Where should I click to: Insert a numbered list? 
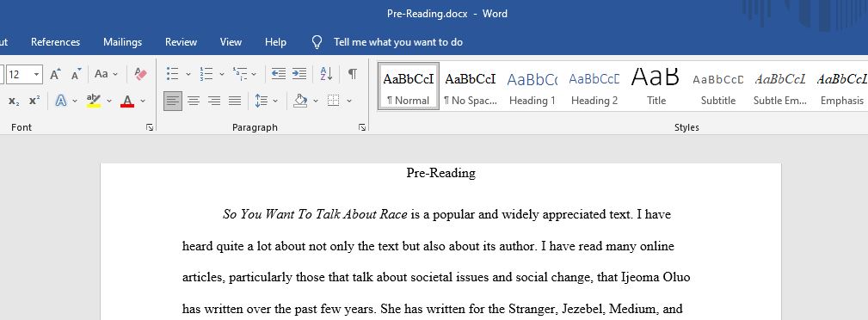click(x=206, y=74)
